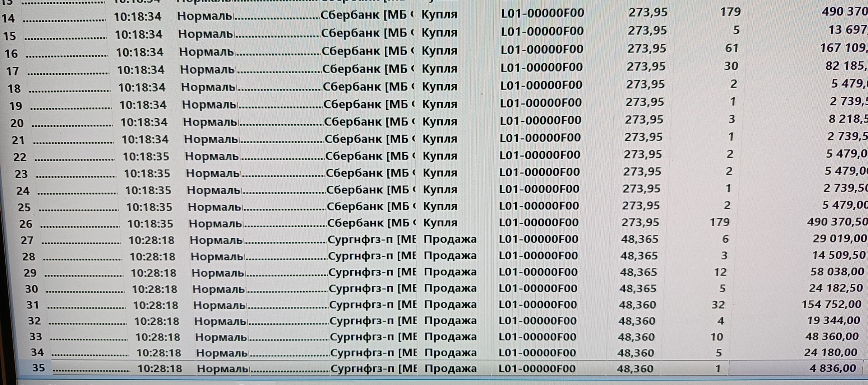
Task: Select price 48,360 in row 35
Action: pos(635,369)
